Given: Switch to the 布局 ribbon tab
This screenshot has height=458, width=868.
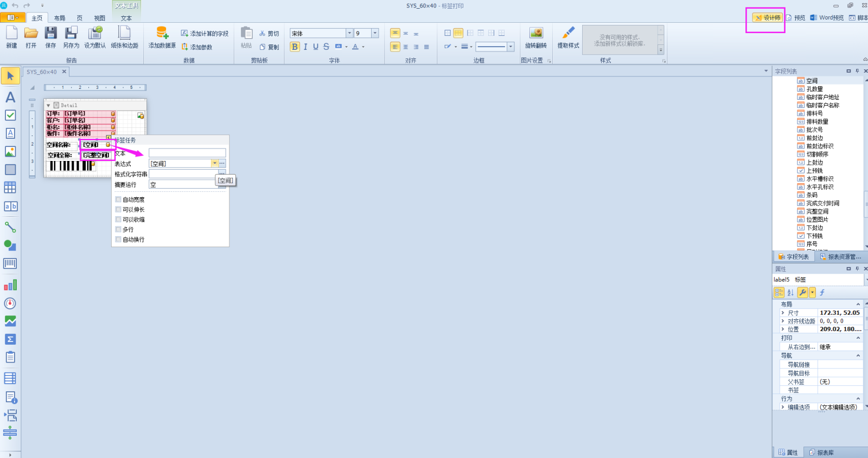Looking at the screenshot, I should tap(60, 18).
